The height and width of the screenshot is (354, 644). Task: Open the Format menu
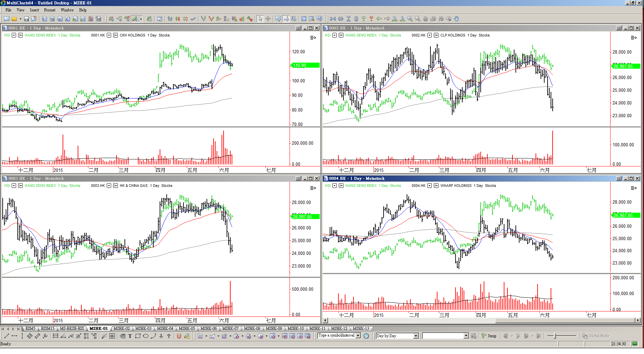tap(50, 10)
